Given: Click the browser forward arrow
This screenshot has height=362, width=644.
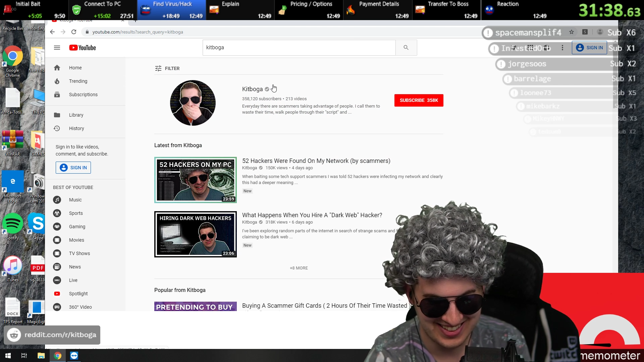Looking at the screenshot, I should pyautogui.click(x=63, y=32).
